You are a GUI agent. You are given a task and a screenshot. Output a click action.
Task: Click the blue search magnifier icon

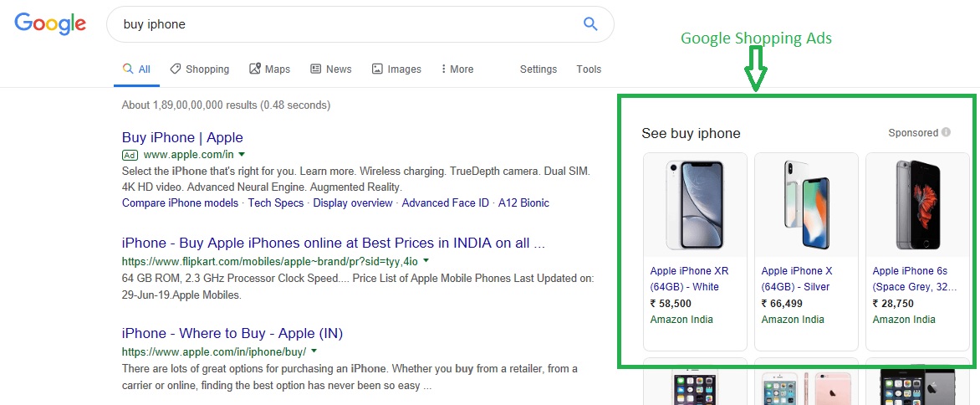click(590, 24)
